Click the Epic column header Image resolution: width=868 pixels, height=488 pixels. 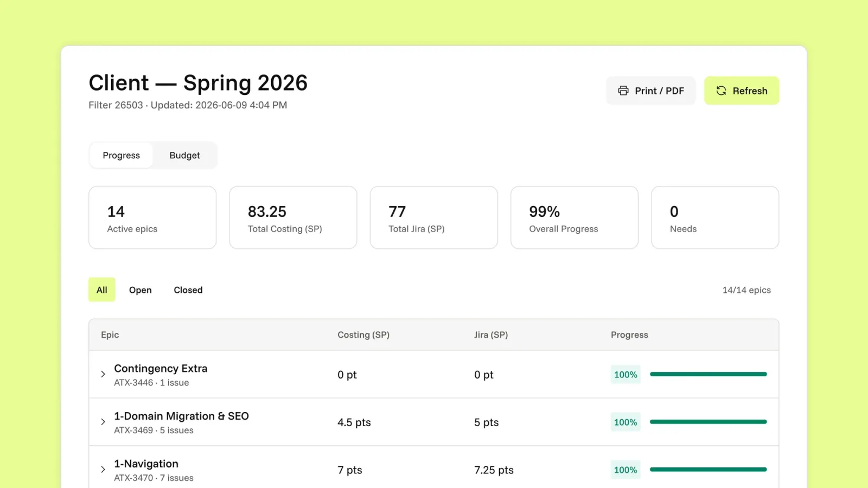click(110, 335)
